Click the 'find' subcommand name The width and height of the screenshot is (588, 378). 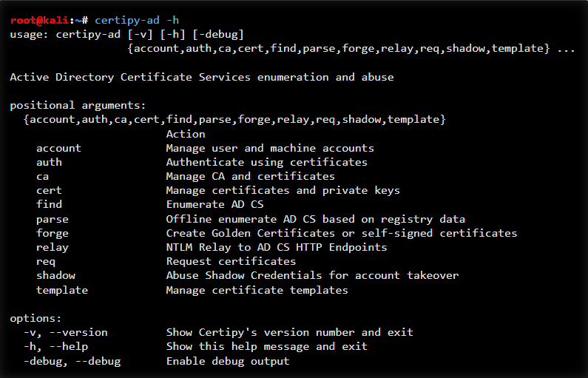(x=49, y=204)
